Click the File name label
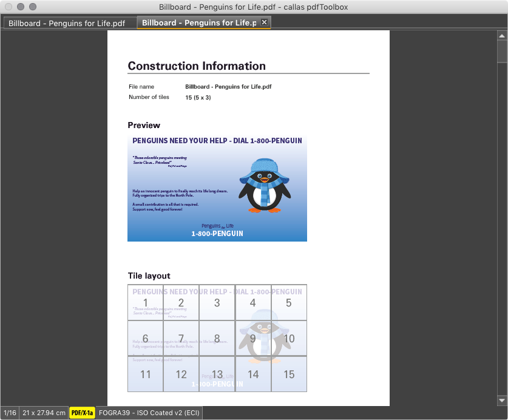 pyautogui.click(x=141, y=87)
